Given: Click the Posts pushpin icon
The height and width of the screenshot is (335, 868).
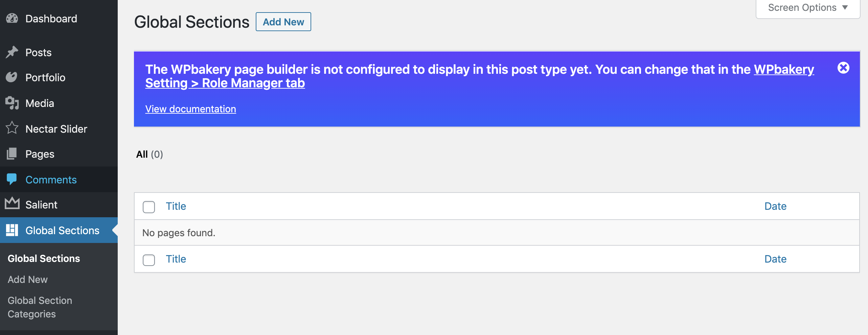Looking at the screenshot, I should (x=12, y=52).
